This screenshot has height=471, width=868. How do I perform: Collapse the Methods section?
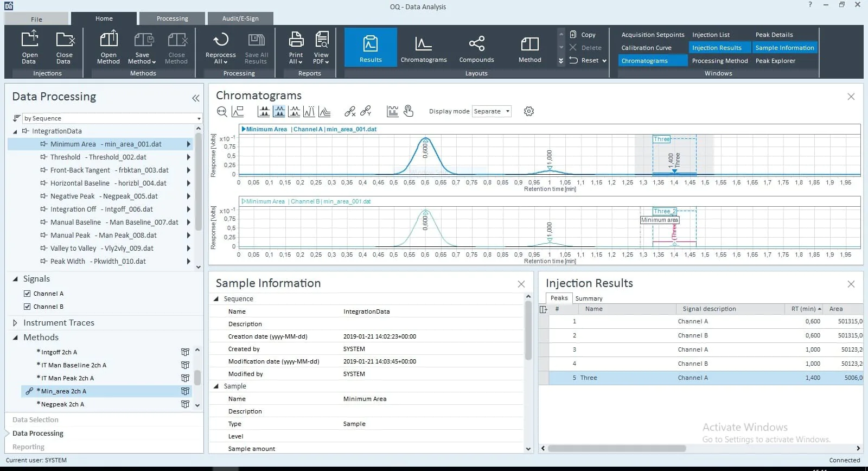(x=15, y=338)
